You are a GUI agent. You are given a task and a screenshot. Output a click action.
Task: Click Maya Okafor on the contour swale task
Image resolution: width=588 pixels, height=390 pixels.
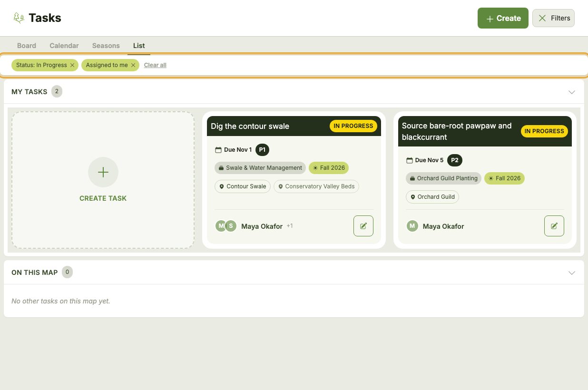(262, 226)
